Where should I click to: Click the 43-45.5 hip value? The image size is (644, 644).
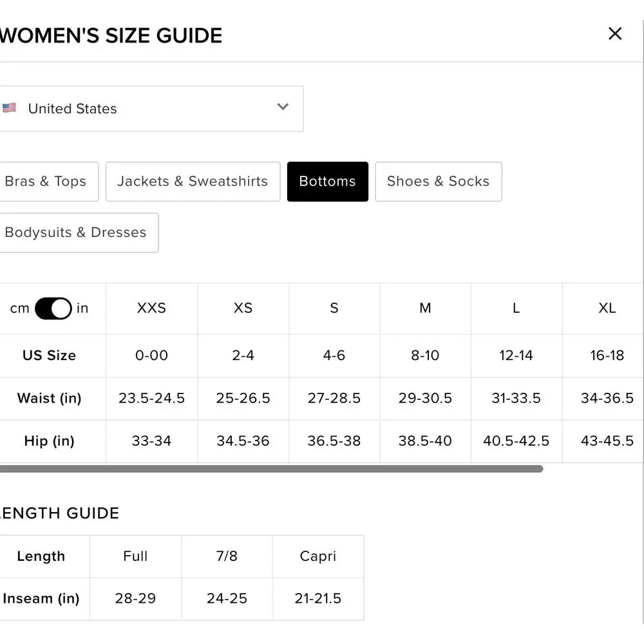pyautogui.click(x=607, y=441)
